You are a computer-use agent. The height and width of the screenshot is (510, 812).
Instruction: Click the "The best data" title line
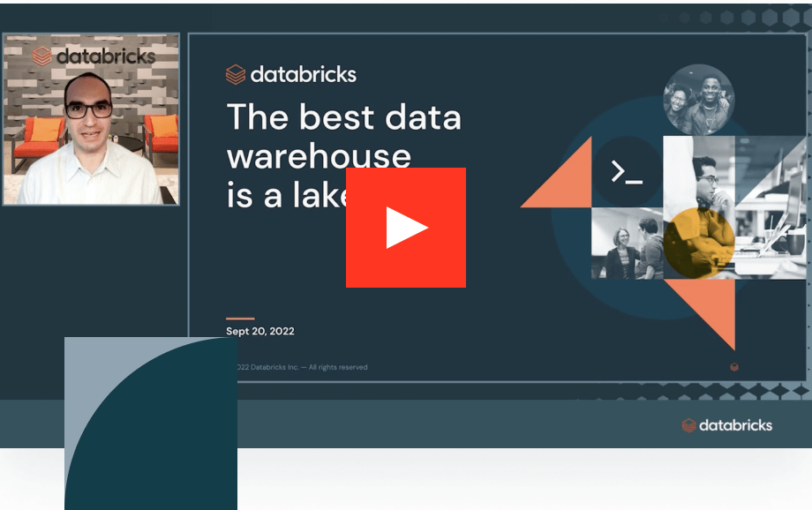(x=344, y=117)
